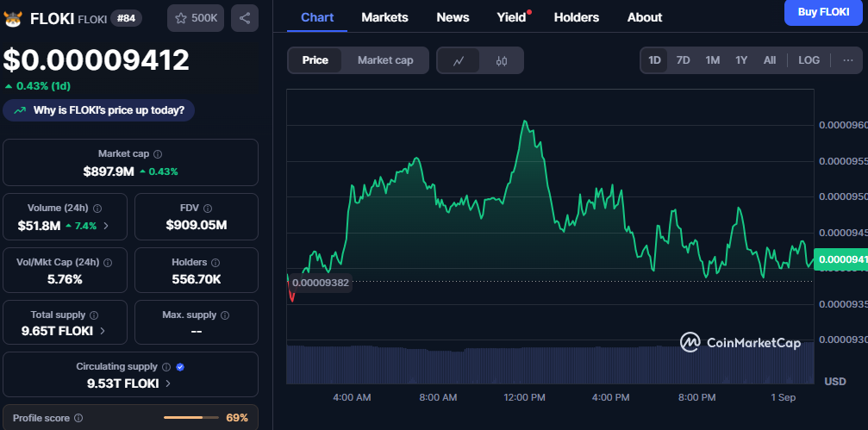Click the circulating supply verified badge
868x430 pixels.
coord(180,366)
